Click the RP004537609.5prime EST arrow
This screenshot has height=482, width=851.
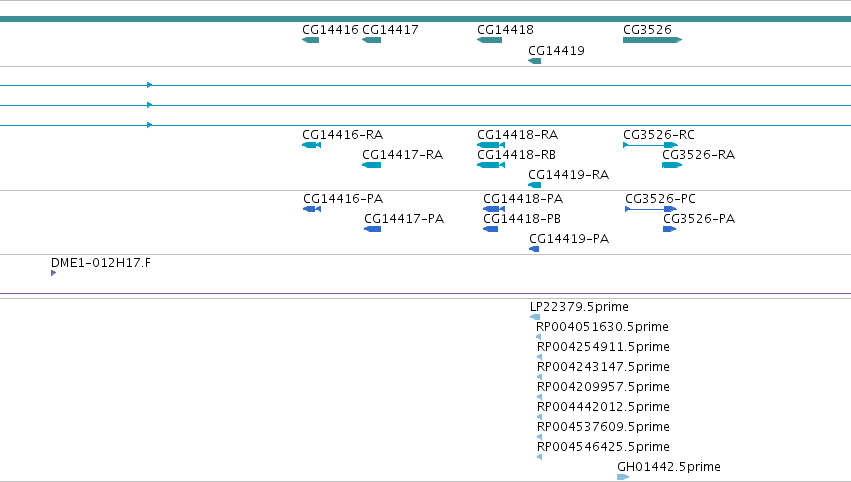539,437
